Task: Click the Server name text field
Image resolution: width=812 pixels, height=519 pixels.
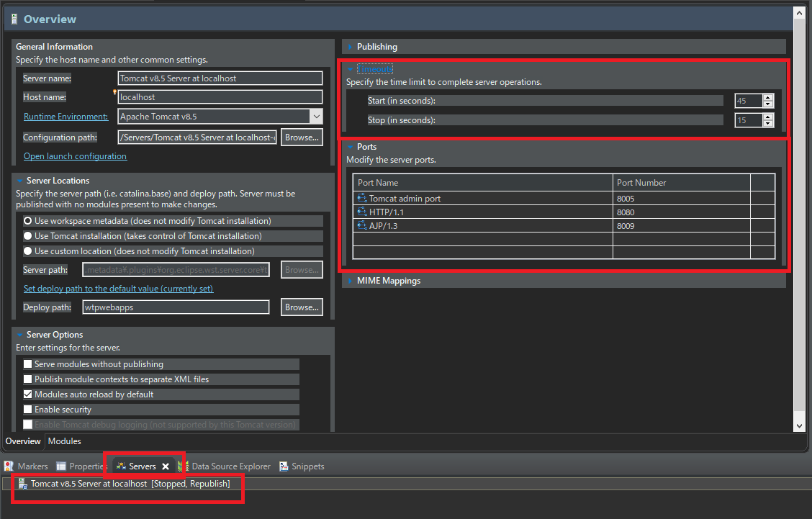Action: coord(220,78)
